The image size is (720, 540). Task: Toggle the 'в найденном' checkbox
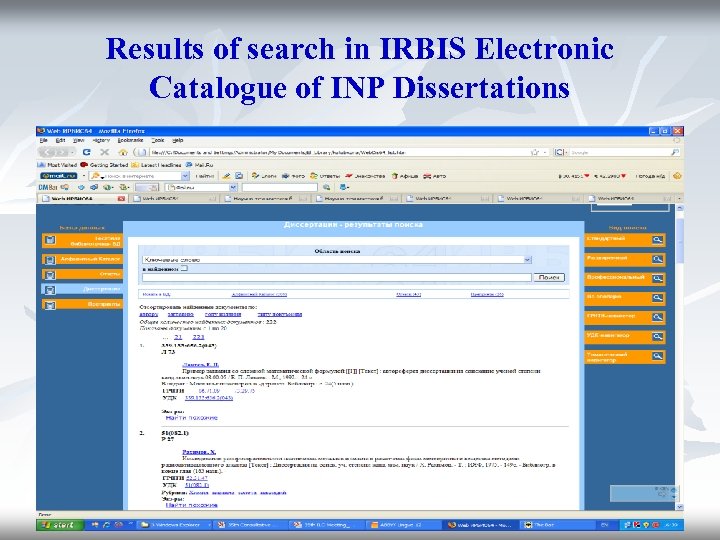[x=184, y=268]
